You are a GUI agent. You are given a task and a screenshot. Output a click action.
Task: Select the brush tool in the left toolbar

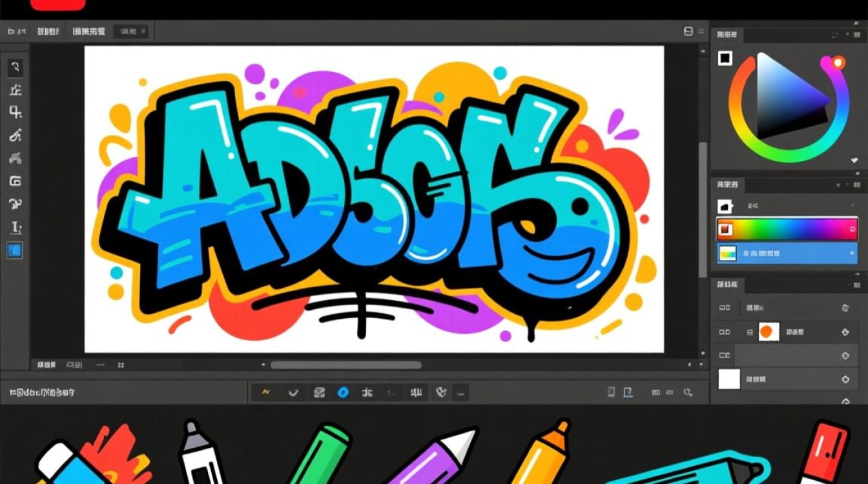point(15,135)
